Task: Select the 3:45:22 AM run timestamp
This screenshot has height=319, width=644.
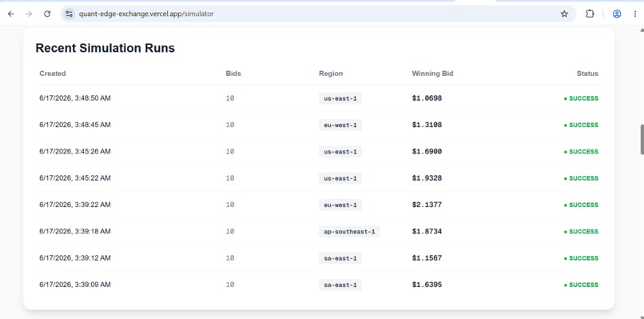Action: point(75,178)
